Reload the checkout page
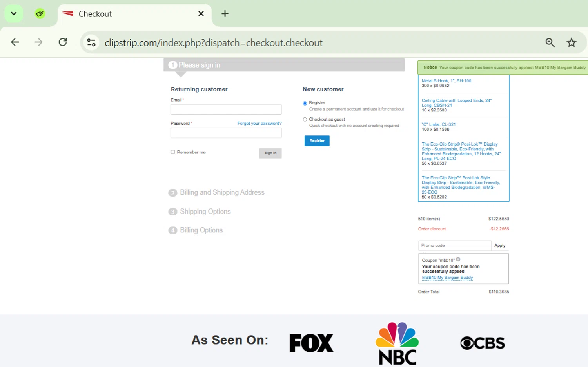Screen dimensions: 588x367 63,42
